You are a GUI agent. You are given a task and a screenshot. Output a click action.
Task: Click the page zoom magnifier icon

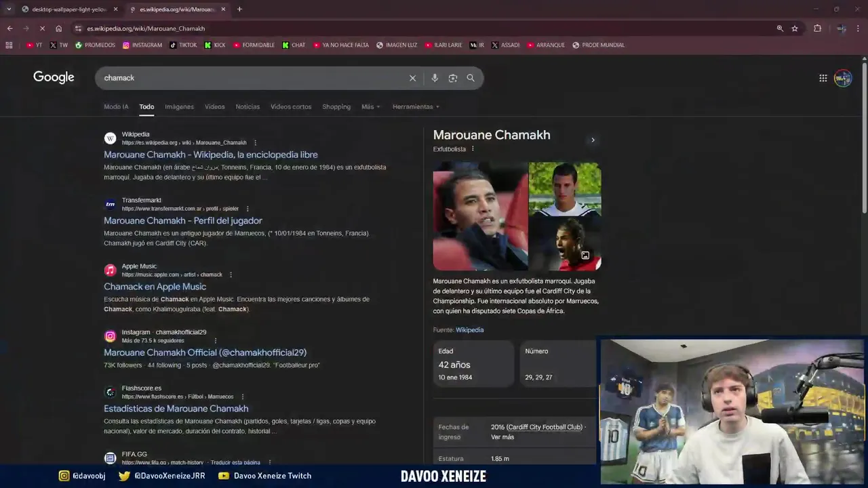(780, 28)
